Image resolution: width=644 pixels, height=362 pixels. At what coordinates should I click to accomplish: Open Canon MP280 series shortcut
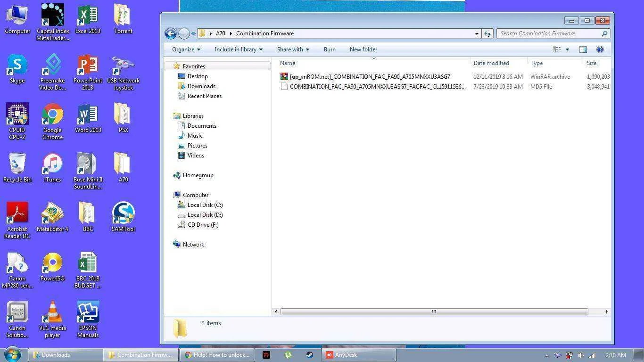[x=17, y=270]
